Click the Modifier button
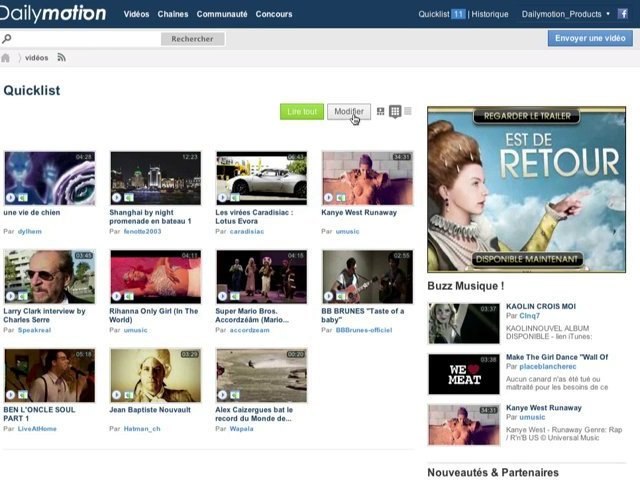 click(349, 111)
